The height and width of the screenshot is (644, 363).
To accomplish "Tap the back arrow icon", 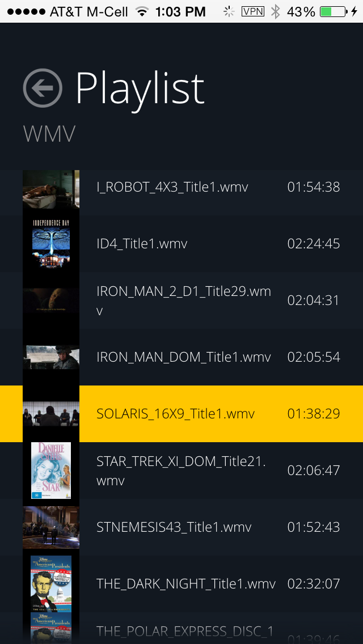I will [x=43, y=88].
